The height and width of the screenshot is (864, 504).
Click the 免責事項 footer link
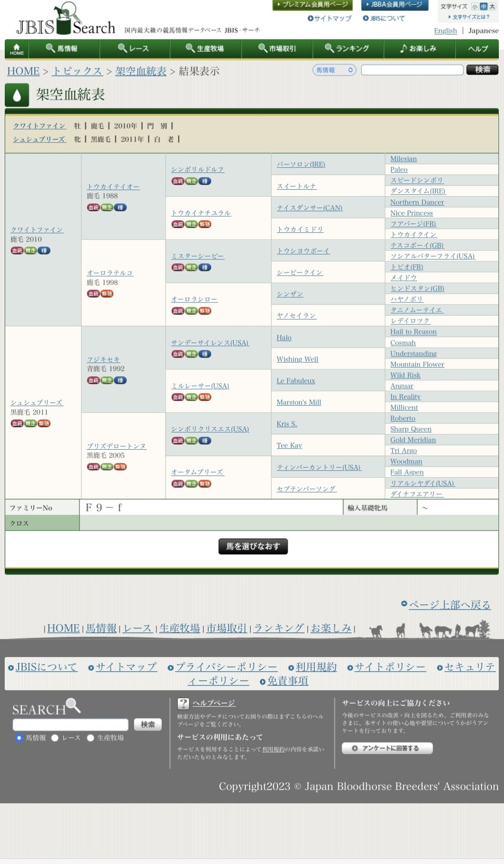pos(288,681)
